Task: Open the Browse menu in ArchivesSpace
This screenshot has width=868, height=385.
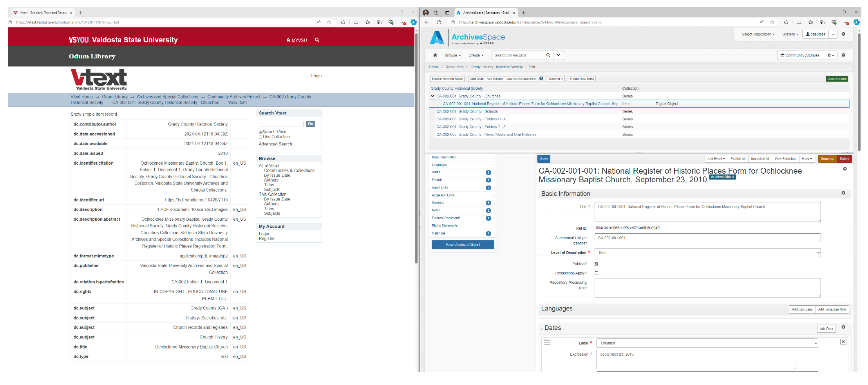Action: coord(452,55)
